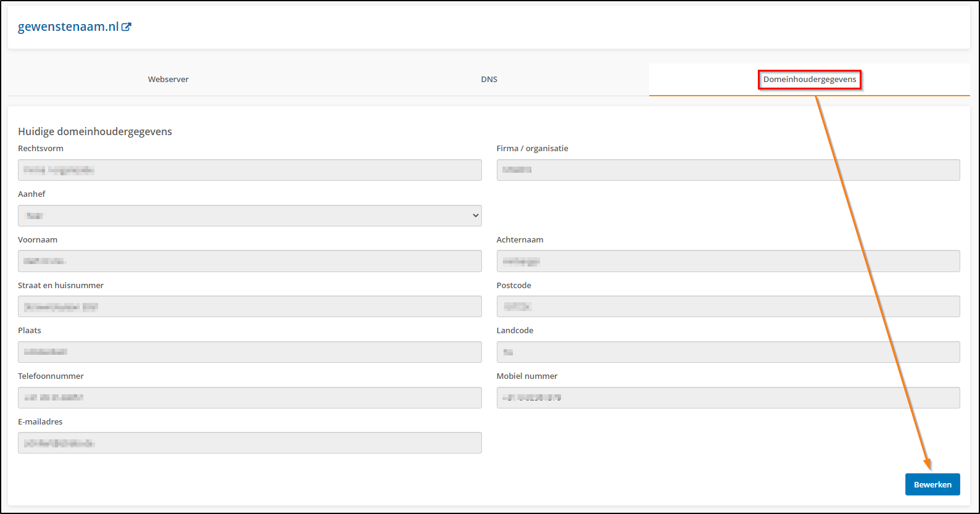Select the Voornaam text box
The height and width of the screenshot is (514, 980).
click(249, 261)
